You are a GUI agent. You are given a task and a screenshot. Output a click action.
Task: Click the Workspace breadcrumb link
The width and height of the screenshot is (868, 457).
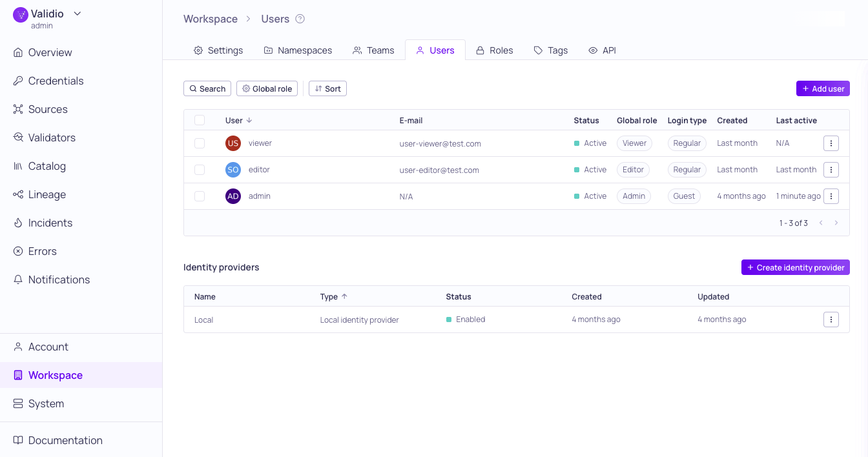(211, 19)
